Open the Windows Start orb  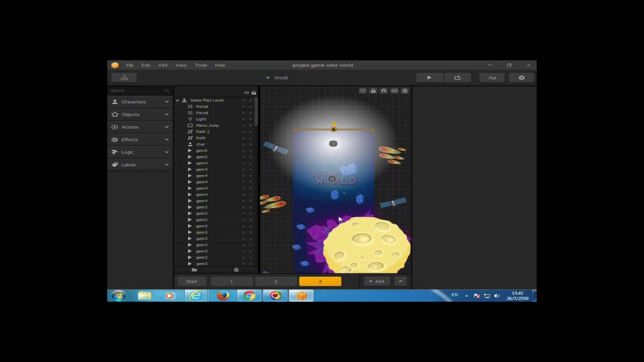[x=119, y=296]
